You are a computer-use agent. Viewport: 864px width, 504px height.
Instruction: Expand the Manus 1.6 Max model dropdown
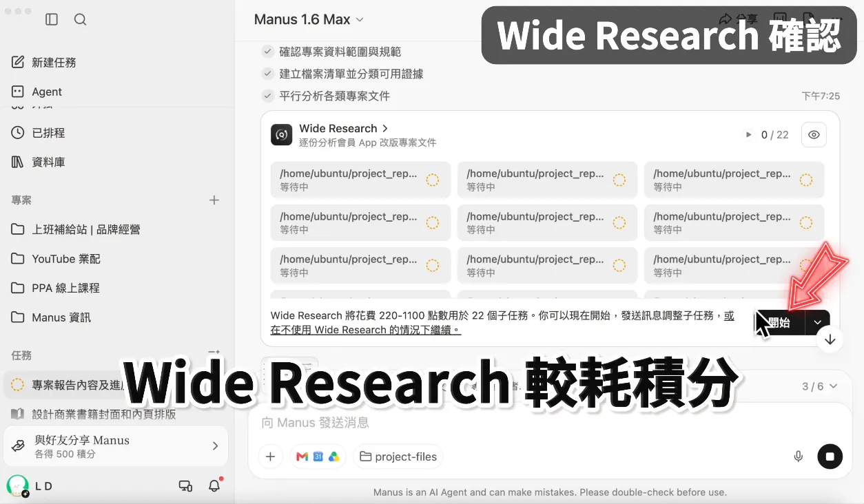[x=309, y=19]
